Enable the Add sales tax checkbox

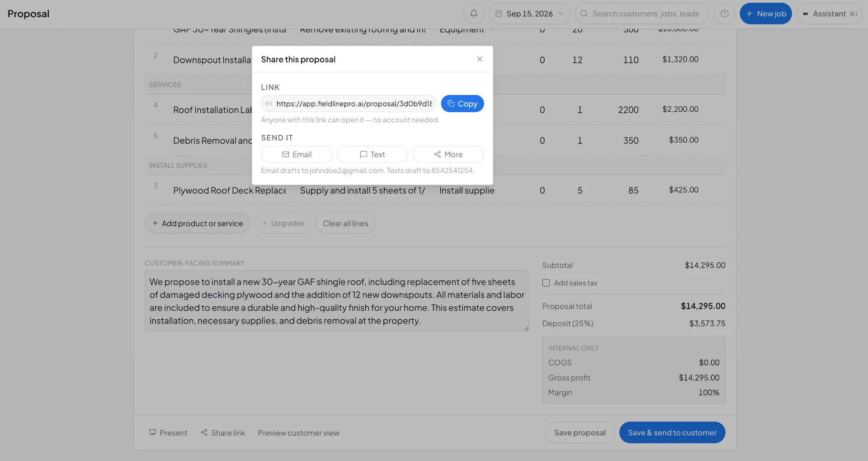[546, 283]
